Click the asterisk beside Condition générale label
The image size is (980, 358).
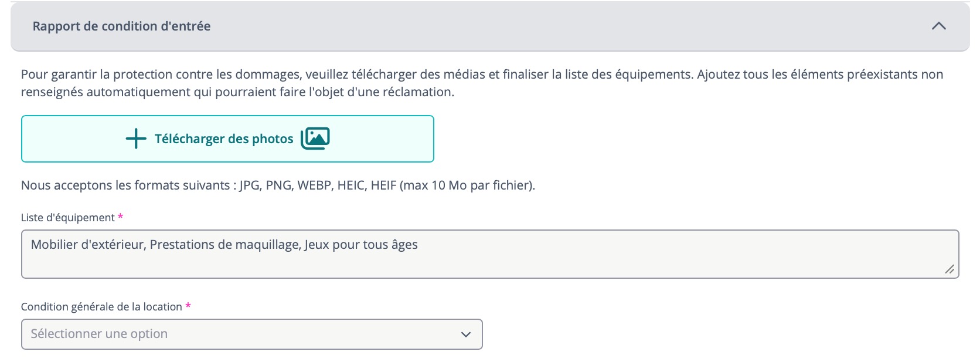point(188,306)
